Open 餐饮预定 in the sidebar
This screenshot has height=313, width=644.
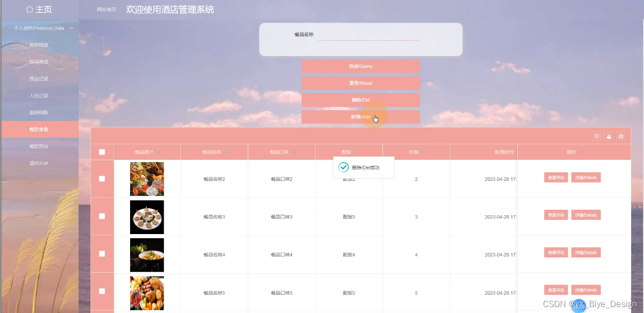click(39, 146)
